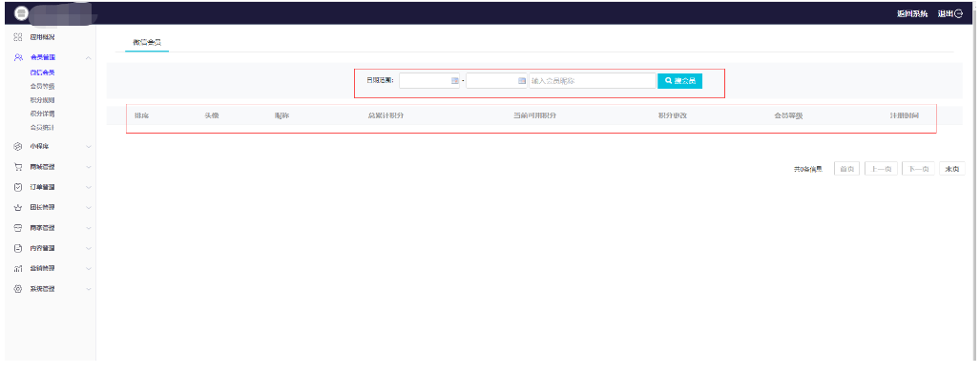This screenshot has height=374, width=980.
Task: Click the crown icon for 团长管理
Action: click(x=18, y=207)
